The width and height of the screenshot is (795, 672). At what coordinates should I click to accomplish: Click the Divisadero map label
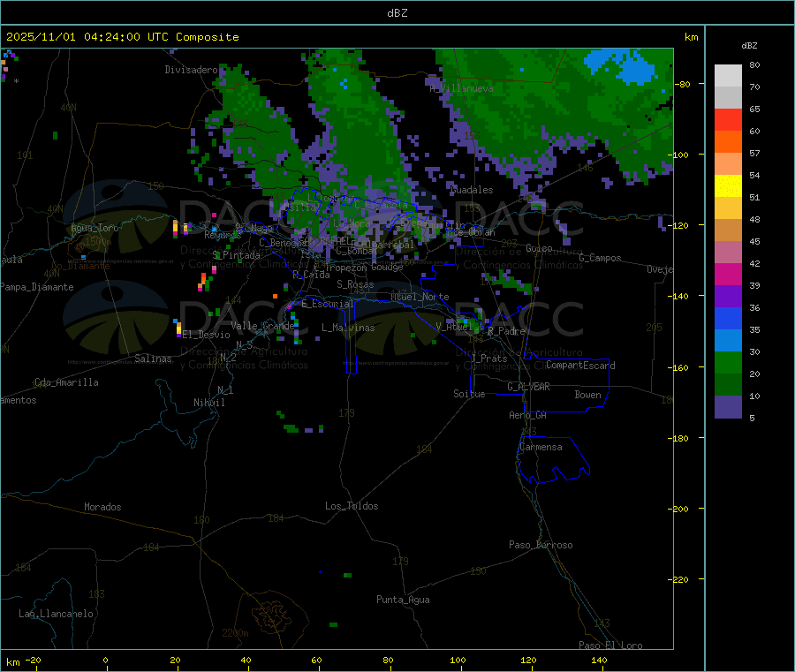(x=191, y=70)
